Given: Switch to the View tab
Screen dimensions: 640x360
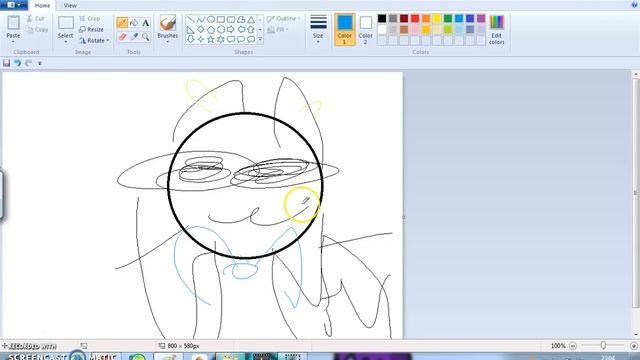Looking at the screenshot, I should [x=70, y=6].
